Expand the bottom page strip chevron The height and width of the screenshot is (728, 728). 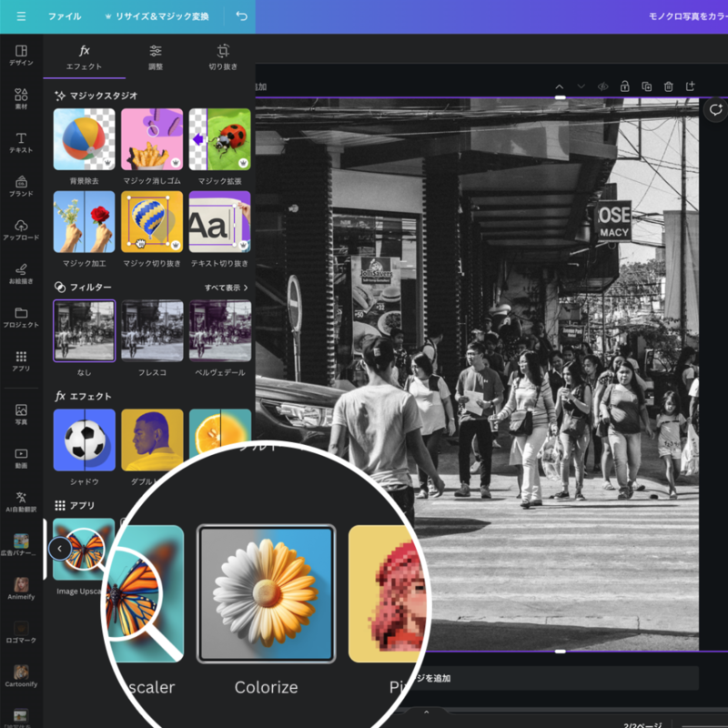426,712
